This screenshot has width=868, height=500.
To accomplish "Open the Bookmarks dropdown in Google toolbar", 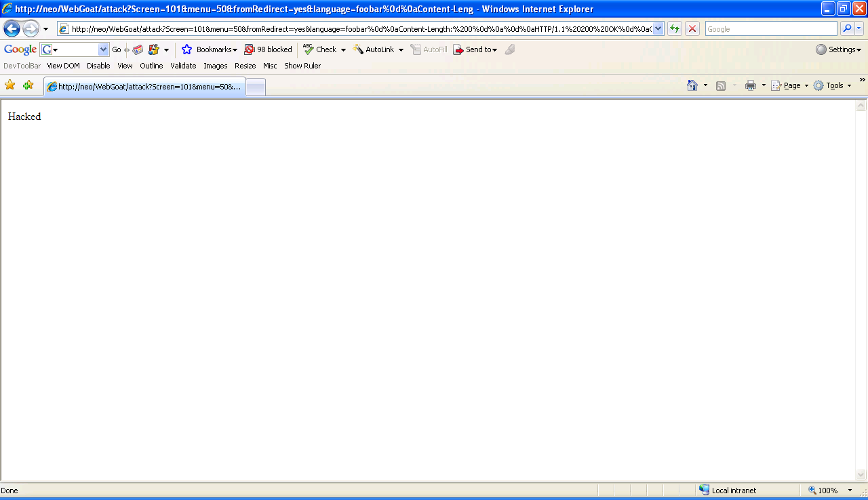I will click(210, 49).
